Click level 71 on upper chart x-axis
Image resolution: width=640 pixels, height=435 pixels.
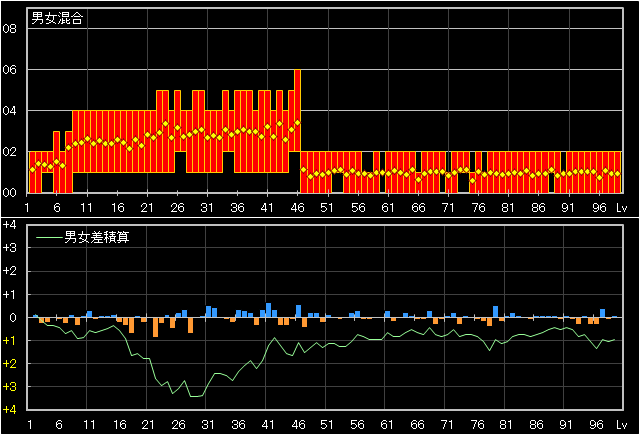click(448, 208)
